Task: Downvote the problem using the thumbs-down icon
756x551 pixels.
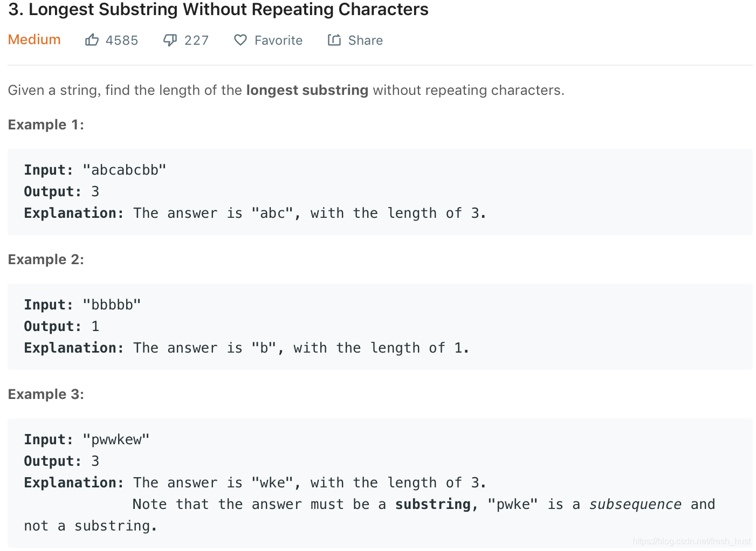Action: point(170,40)
